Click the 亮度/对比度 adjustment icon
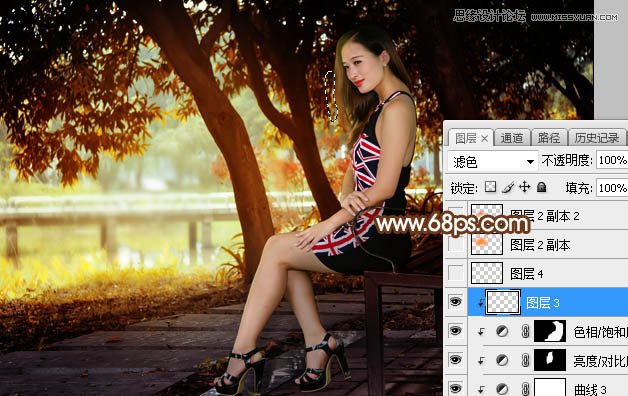The image size is (628, 396). (502, 360)
